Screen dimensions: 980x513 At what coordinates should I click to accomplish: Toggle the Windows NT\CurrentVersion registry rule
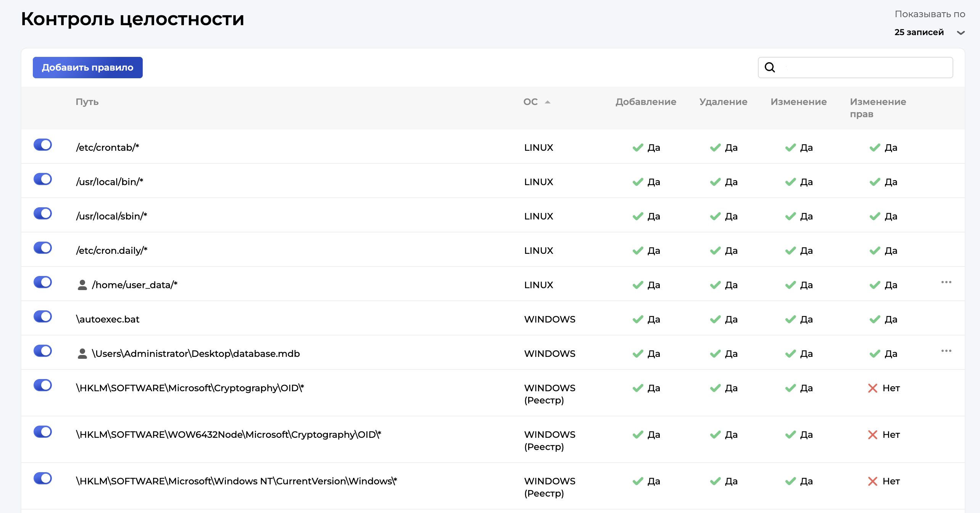[43, 478]
